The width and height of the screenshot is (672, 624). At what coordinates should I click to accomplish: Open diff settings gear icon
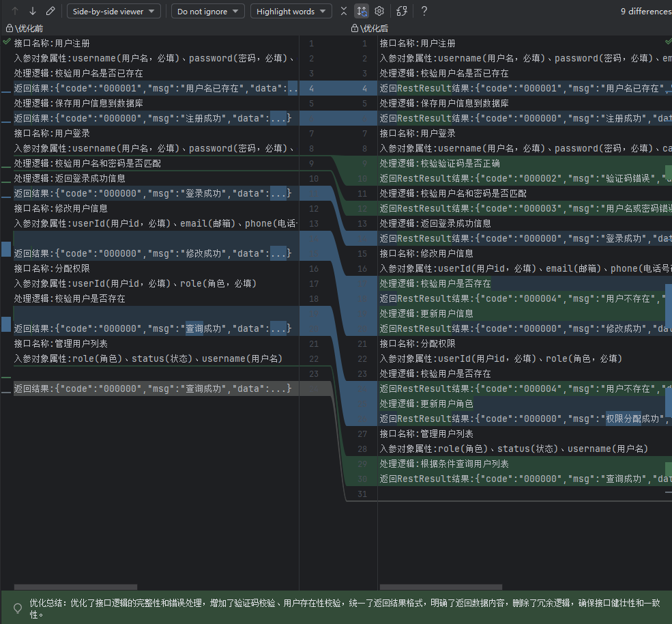pyautogui.click(x=379, y=11)
